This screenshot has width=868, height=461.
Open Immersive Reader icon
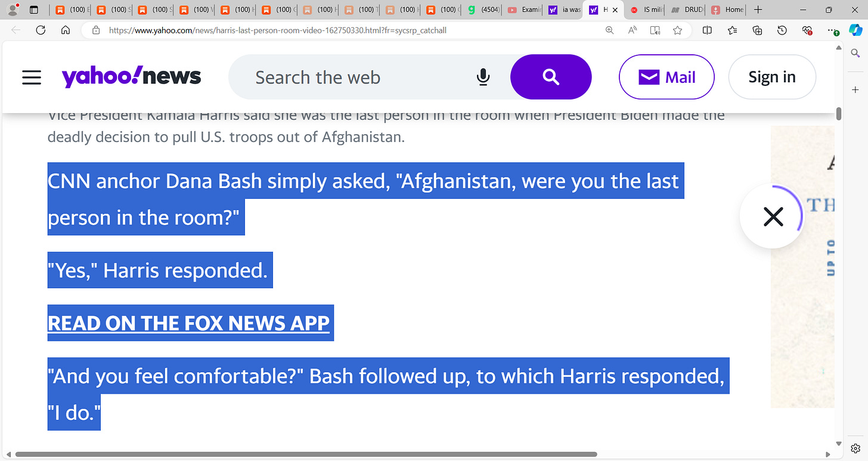(655, 30)
